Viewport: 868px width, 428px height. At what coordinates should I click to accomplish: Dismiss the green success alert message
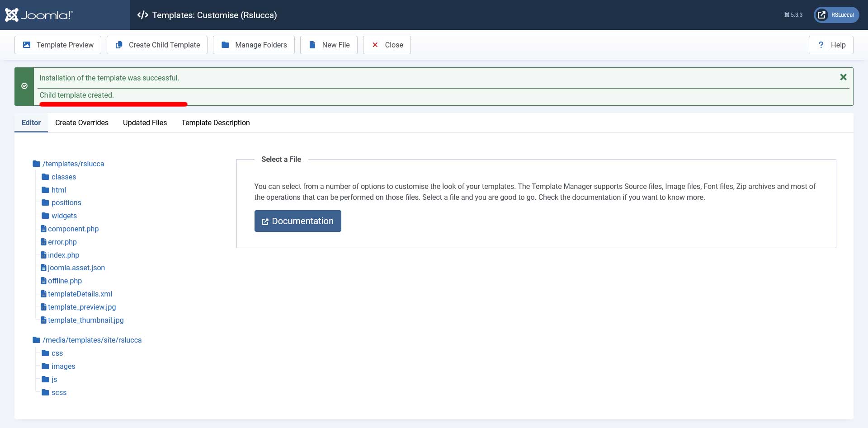pyautogui.click(x=843, y=77)
